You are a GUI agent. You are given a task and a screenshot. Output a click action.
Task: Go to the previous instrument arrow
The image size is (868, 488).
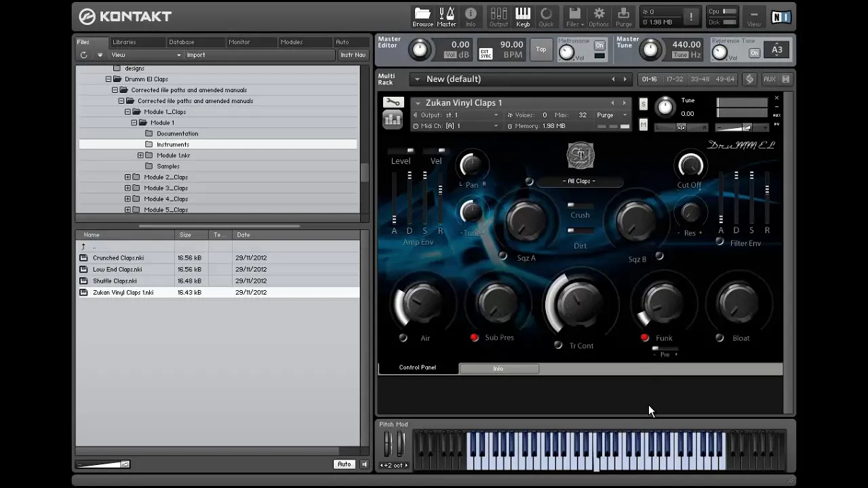(x=612, y=103)
